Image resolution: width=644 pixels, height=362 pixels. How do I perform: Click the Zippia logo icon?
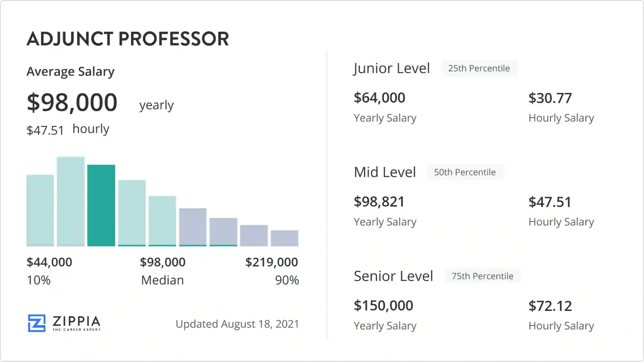37,323
